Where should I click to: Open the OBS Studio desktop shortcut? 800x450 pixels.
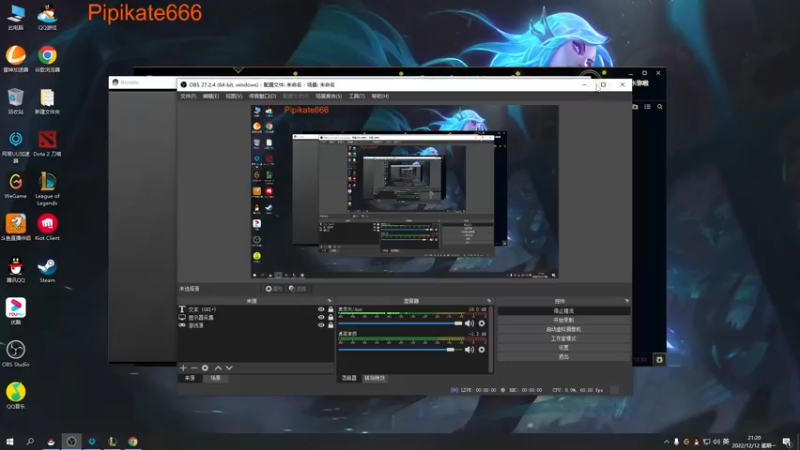tap(16, 353)
